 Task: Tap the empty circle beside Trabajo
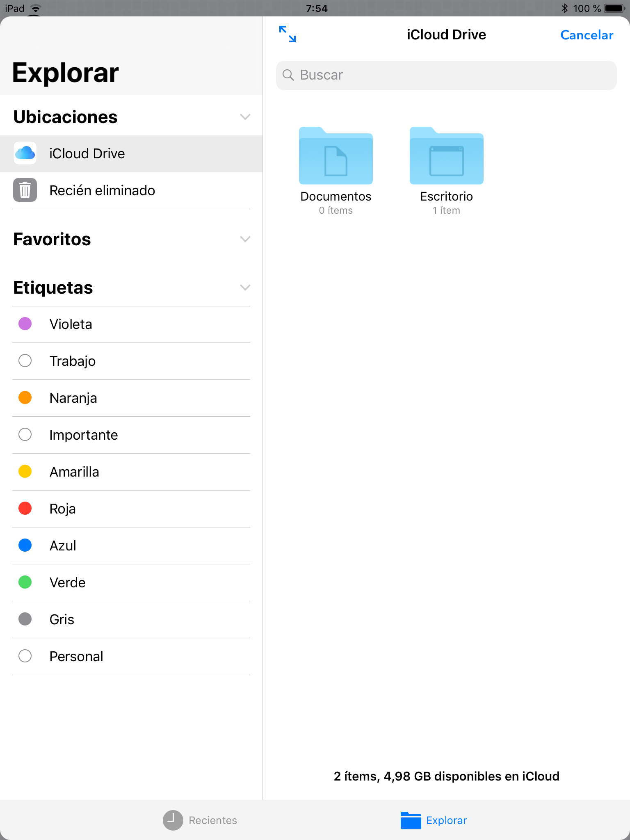click(x=25, y=361)
